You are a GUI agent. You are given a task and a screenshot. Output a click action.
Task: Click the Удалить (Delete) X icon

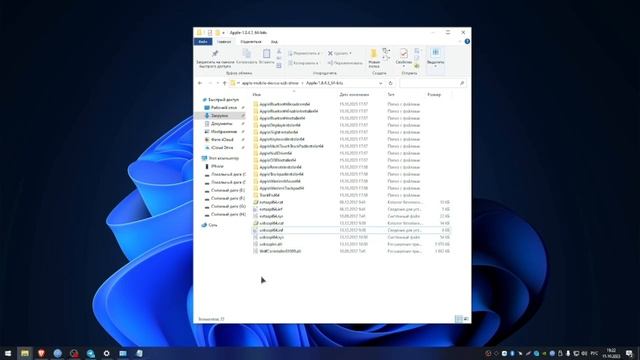(x=330, y=53)
